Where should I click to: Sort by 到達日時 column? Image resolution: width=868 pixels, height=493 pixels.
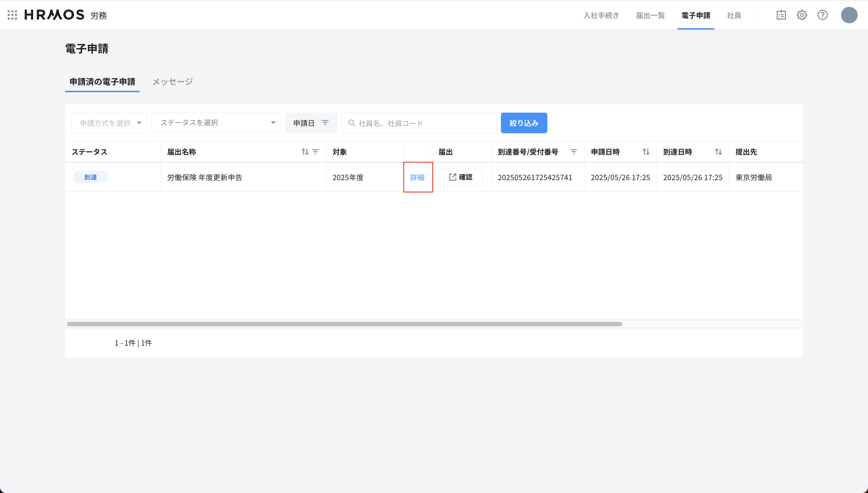tap(718, 152)
